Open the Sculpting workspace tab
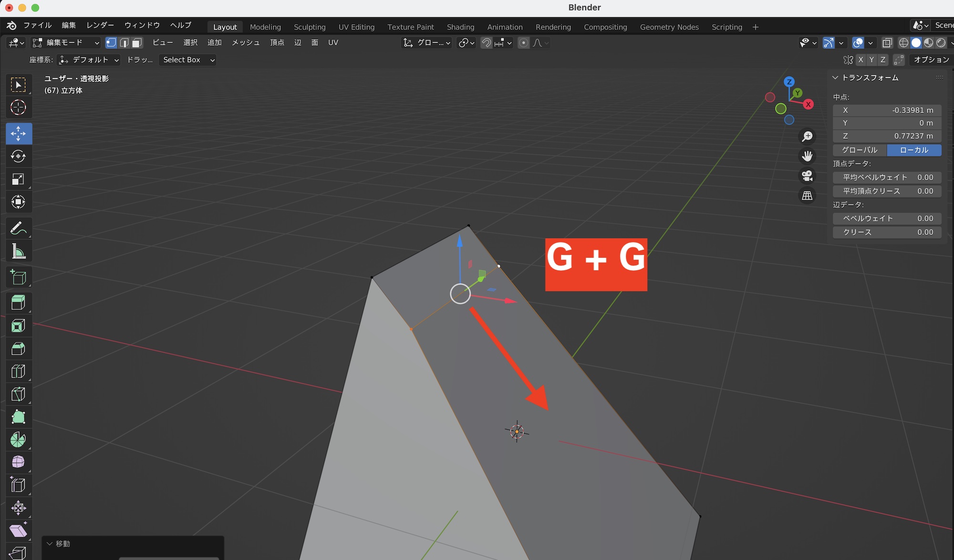Image resolution: width=954 pixels, height=560 pixels. pos(309,27)
